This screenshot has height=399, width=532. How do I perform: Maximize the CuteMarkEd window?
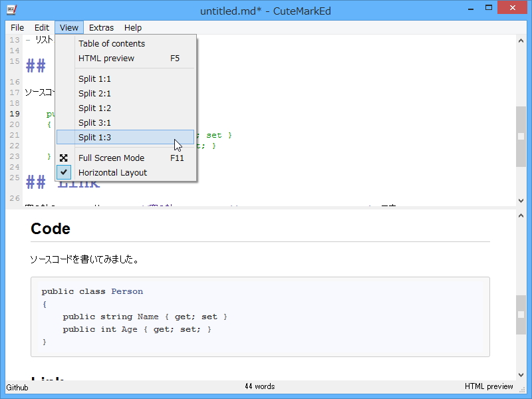click(x=489, y=8)
